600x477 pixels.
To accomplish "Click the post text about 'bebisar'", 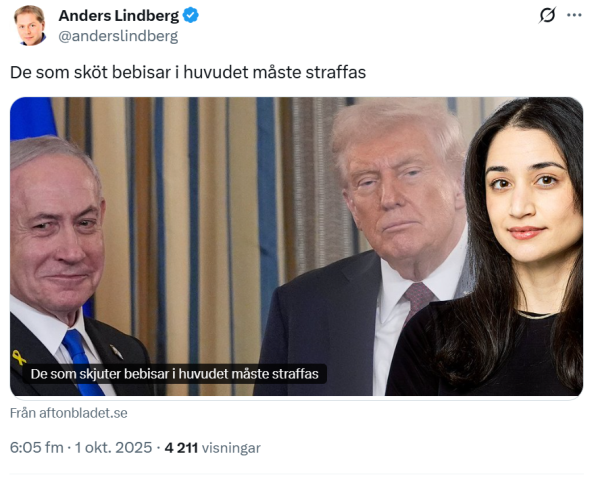I will 188,72.
